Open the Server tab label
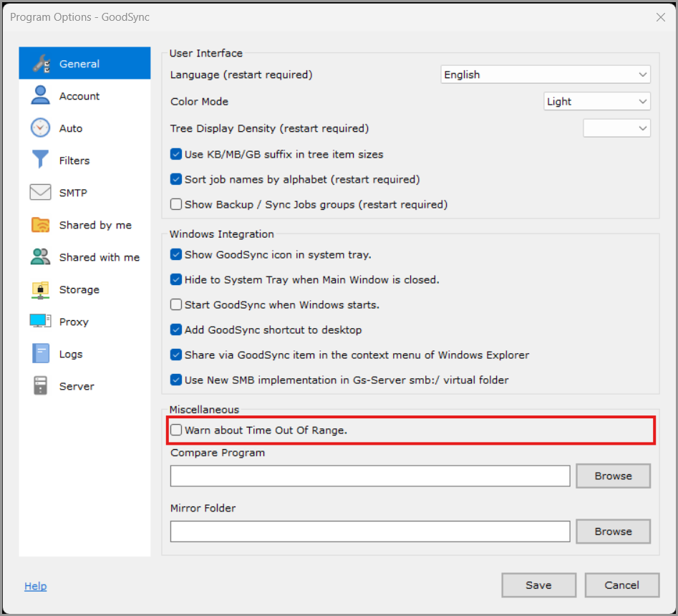This screenshot has width=678, height=616. point(77,386)
